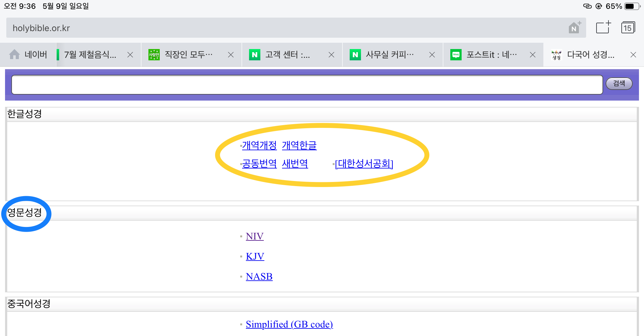Open the NASB English Bible link
Viewport: 644px width, 336px height.
259,277
